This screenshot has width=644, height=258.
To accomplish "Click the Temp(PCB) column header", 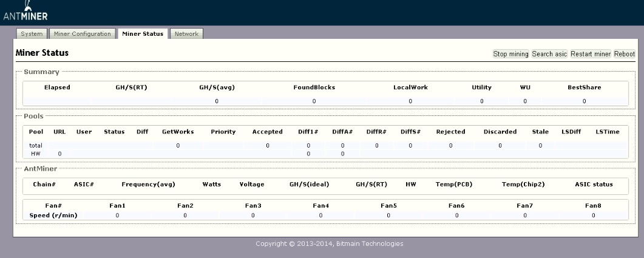I will pyautogui.click(x=454, y=185).
